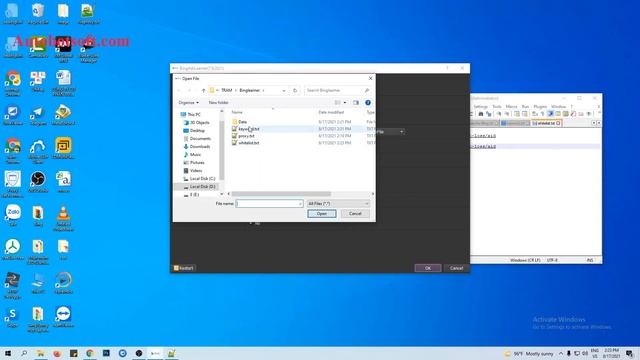The height and width of the screenshot is (360, 640).
Task: Open Macro menu in Notepad++
Action: coord(511,107)
